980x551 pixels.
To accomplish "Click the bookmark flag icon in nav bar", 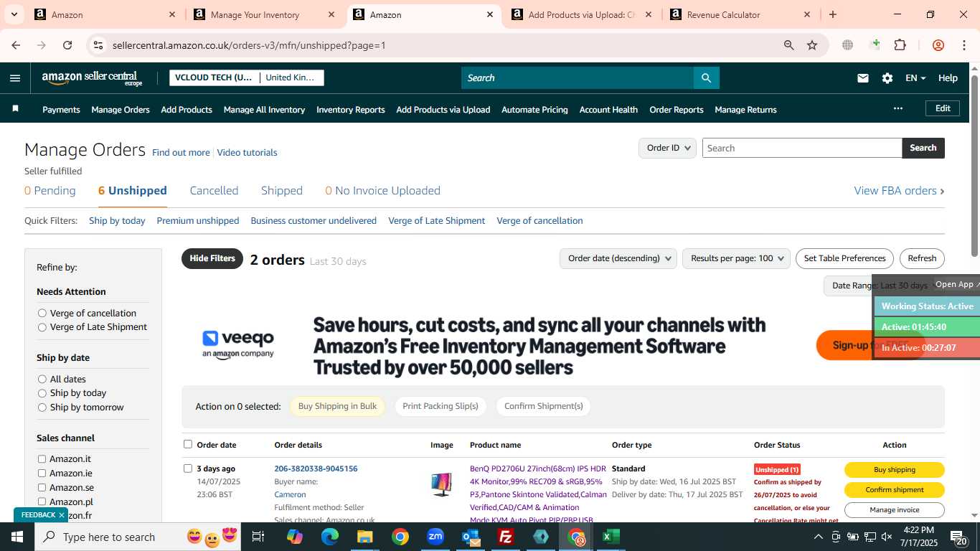I will coord(15,109).
